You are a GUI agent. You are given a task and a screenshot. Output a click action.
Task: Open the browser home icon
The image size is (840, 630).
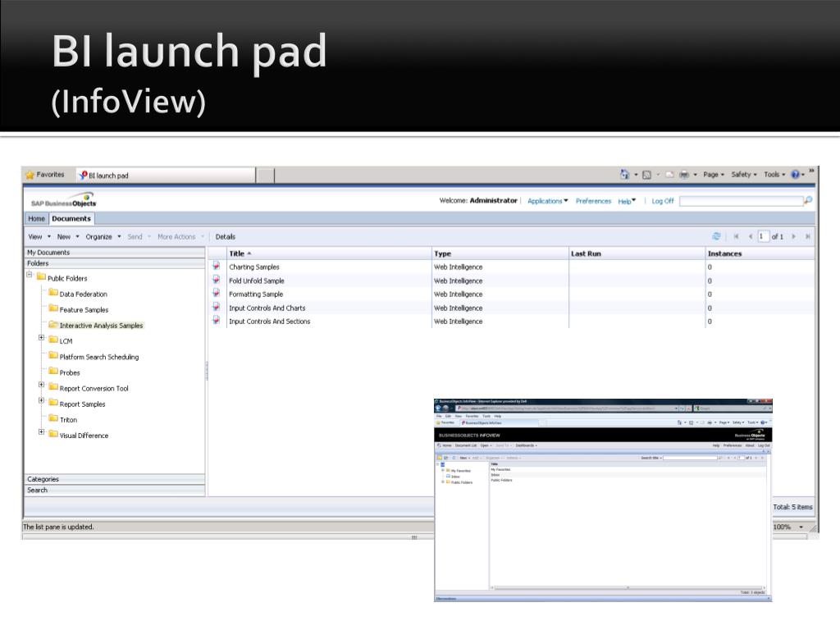624,175
